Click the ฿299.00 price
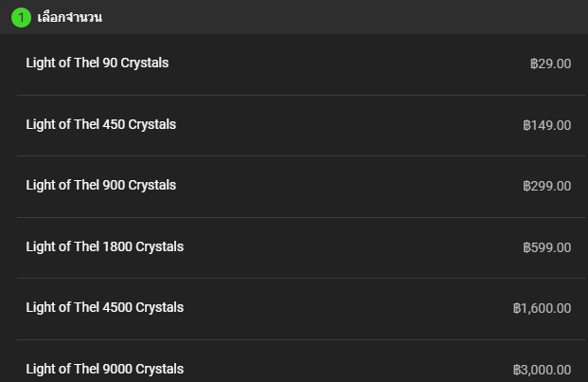The width and height of the screenshot is (588, 382). point(546,186)
